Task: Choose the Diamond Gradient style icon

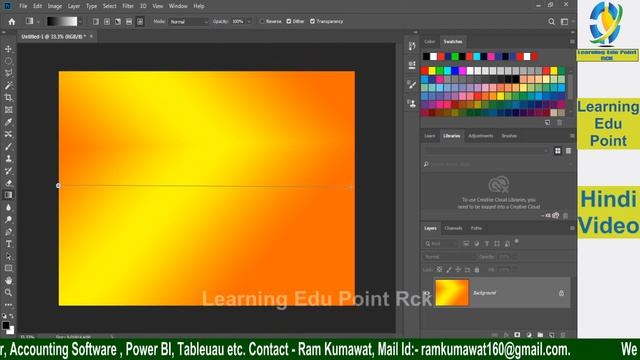Action: [140, 22]
